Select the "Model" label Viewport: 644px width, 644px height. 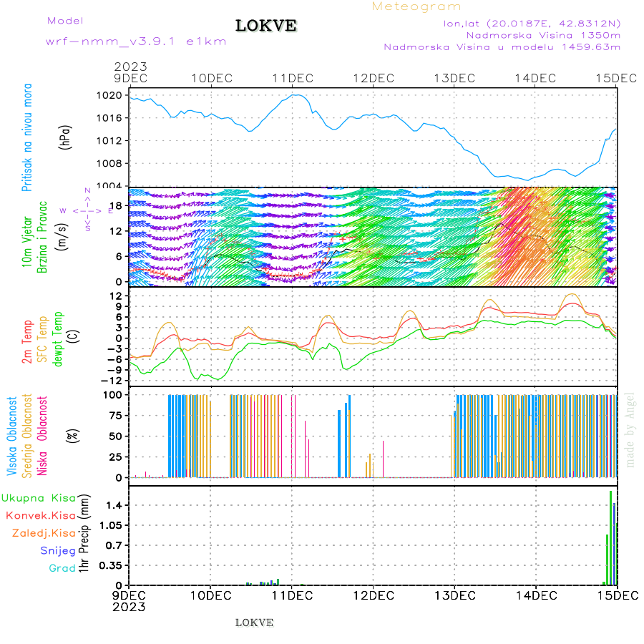(x=65, y=21)
